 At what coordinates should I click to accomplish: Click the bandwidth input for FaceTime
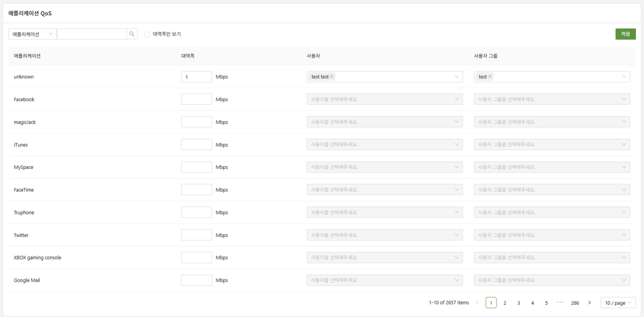(x=196, y=190)
